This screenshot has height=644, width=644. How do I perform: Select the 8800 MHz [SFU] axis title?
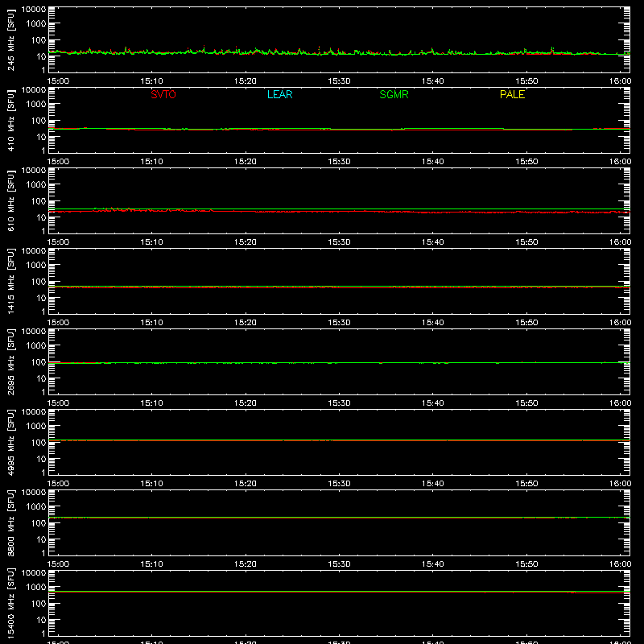coord(10,522)
